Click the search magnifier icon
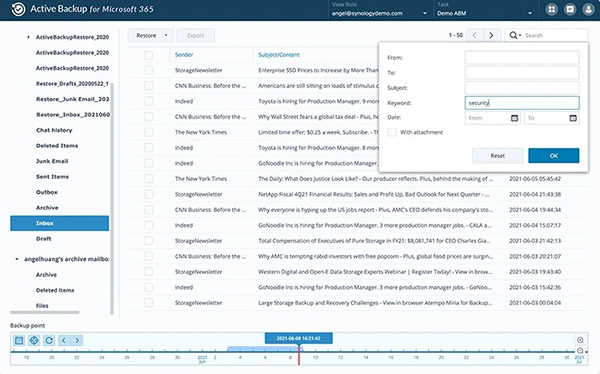Viewport: 600px width, 374px height. [x=513, y=35]
